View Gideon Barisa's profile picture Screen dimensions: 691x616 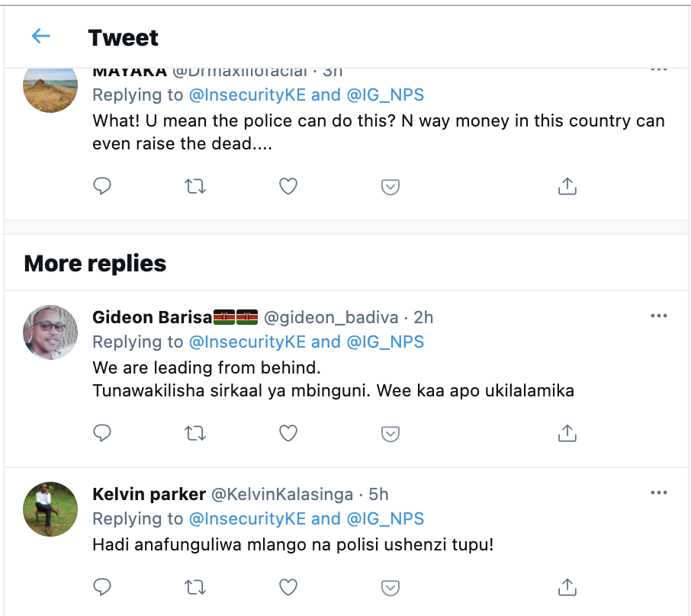click(50, 332)
